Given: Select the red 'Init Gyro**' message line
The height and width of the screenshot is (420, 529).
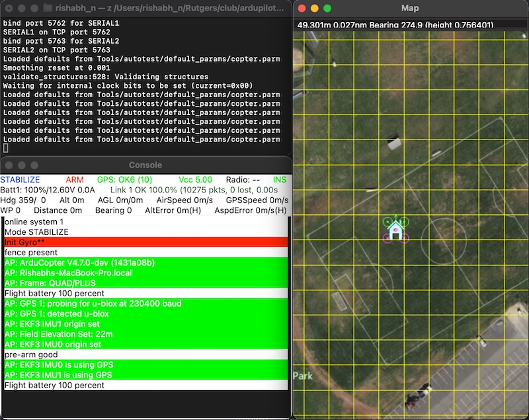Looking at the screenshot, I should point(145,242).
